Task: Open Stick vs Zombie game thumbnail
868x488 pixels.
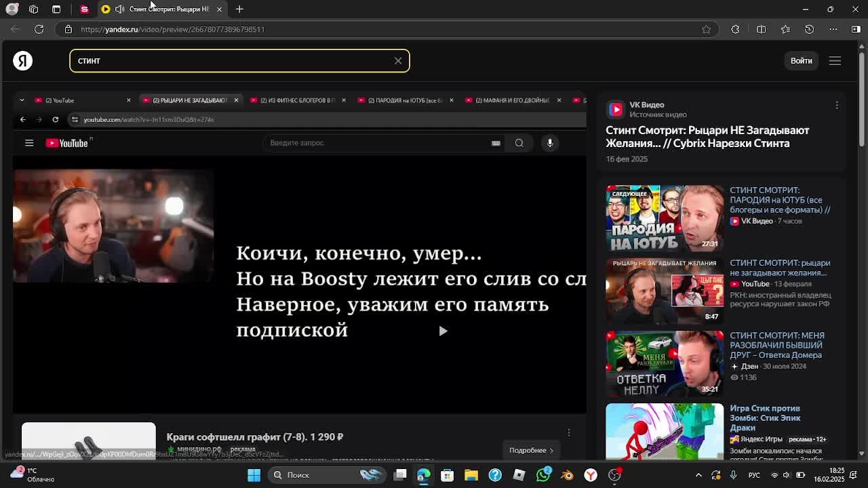Action: [665, 432]
